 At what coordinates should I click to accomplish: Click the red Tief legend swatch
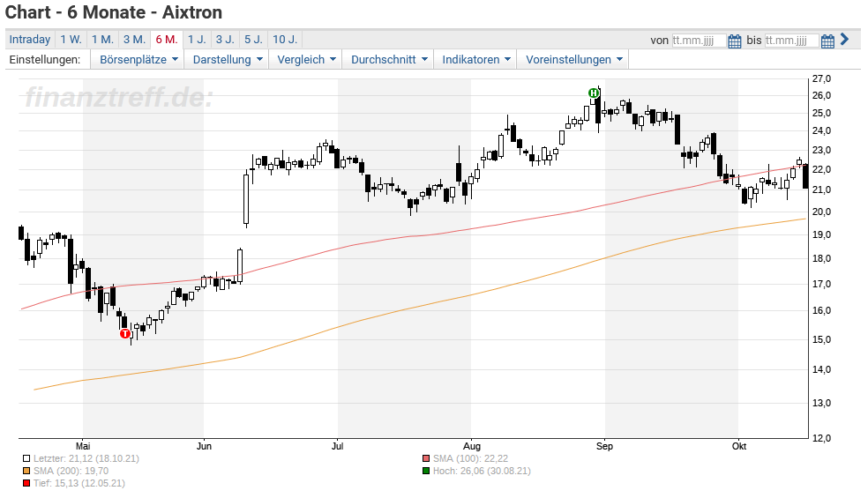tap(26, 483)
